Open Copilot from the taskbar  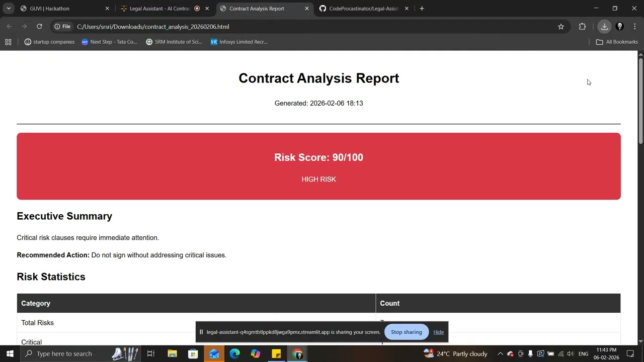(x=256, y=353)
